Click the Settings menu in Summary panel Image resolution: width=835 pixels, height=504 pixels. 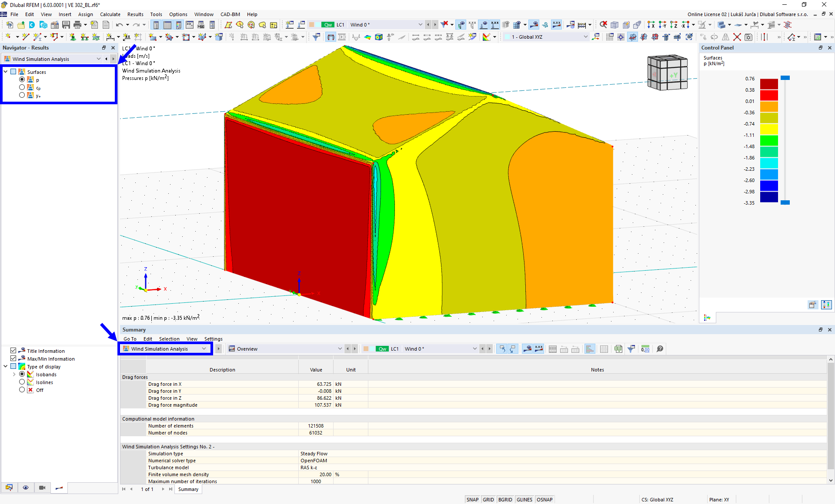tap(213, 339)
